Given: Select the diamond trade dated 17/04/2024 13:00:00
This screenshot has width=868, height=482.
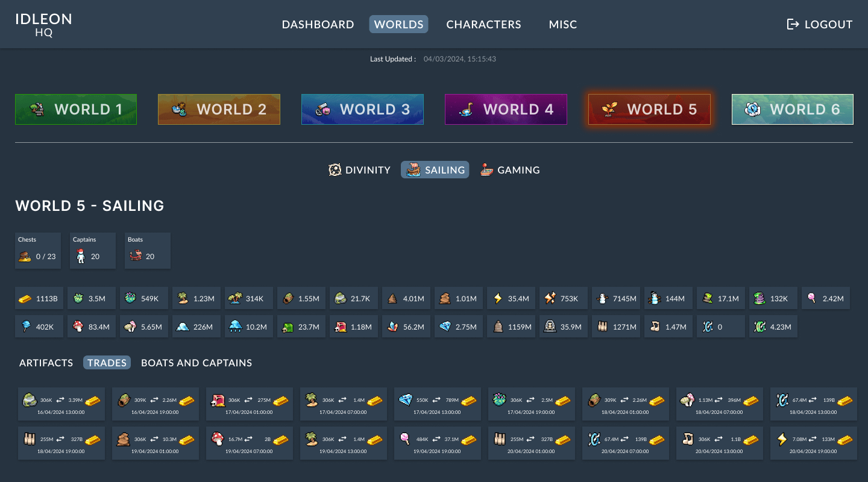Looking at the screenshot, I should point(438,404).
